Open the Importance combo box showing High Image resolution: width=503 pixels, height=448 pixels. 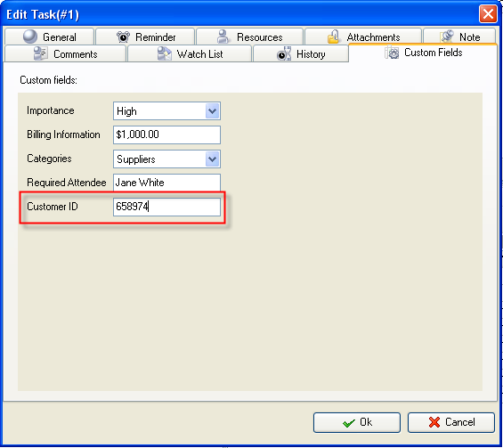(166, 111)
